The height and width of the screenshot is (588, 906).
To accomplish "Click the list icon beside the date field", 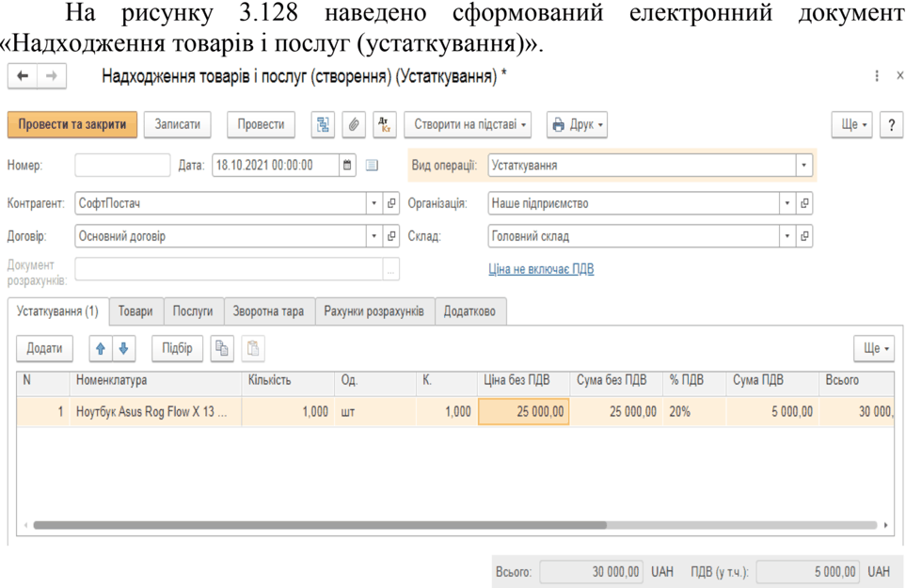I will pos(373,166).
